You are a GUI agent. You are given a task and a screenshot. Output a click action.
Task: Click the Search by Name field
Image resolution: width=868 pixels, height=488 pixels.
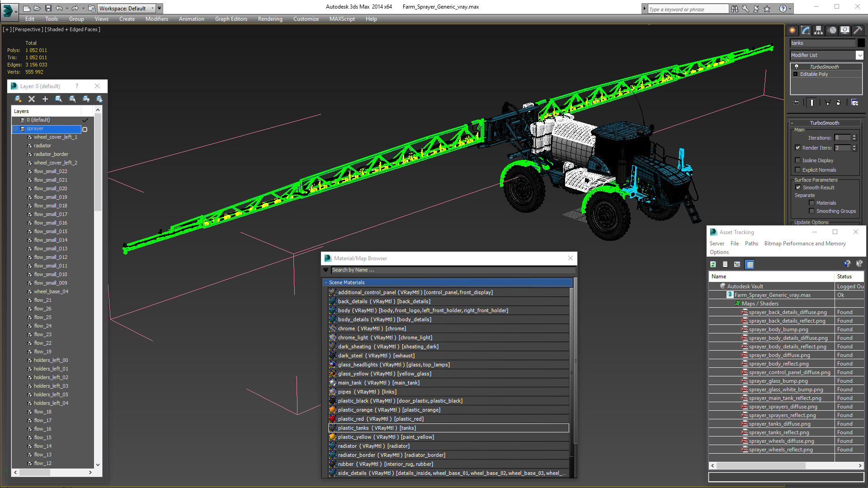[453, 270]
